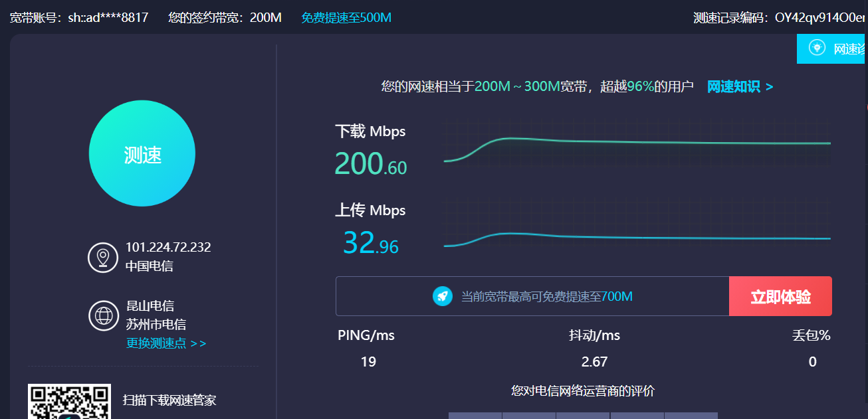Screen dimensions: 868x419
Task: Click the 您的签约带宽：200M text
Action: (x=225, y=17)
